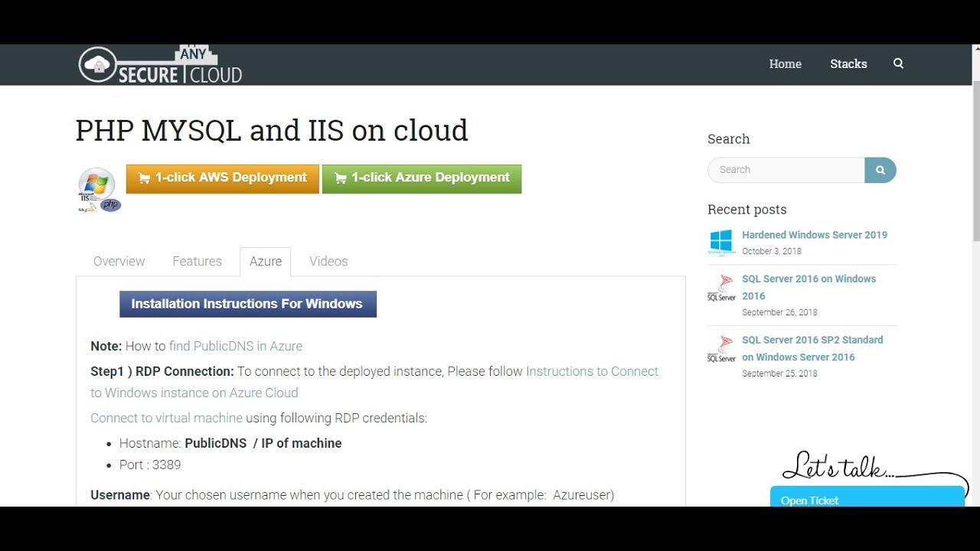
Task: Click the Hardened Windows Server 2019 thumbnail
Action: click(721, 243)
